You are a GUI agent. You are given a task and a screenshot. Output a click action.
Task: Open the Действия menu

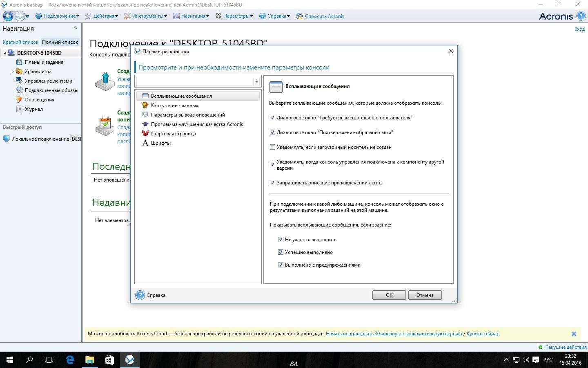pos(102,16)
